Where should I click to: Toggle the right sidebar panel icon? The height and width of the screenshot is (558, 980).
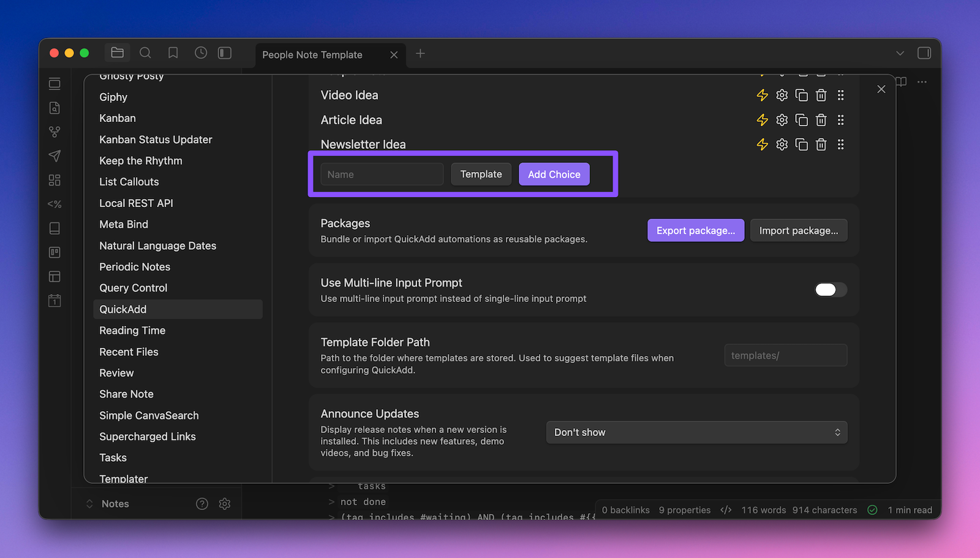[924, 53]
